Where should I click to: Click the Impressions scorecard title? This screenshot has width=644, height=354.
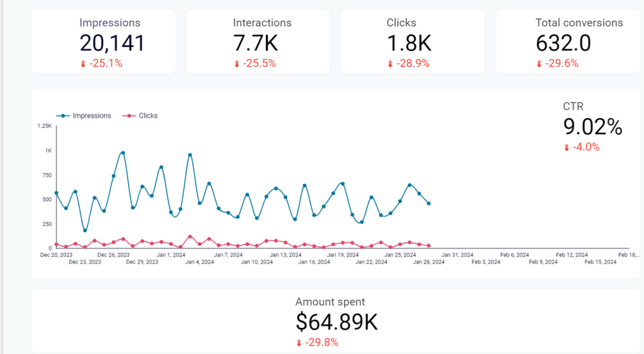[x=109, y=23]
